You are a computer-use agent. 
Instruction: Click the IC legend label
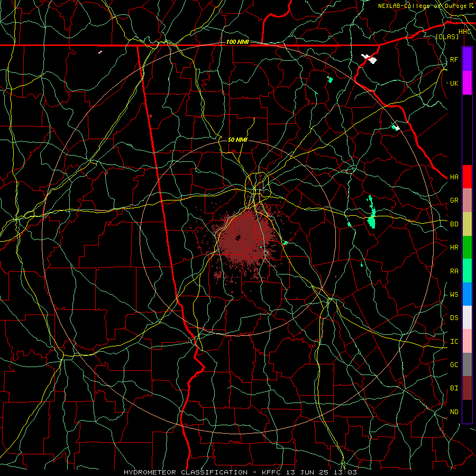point(454,342)
